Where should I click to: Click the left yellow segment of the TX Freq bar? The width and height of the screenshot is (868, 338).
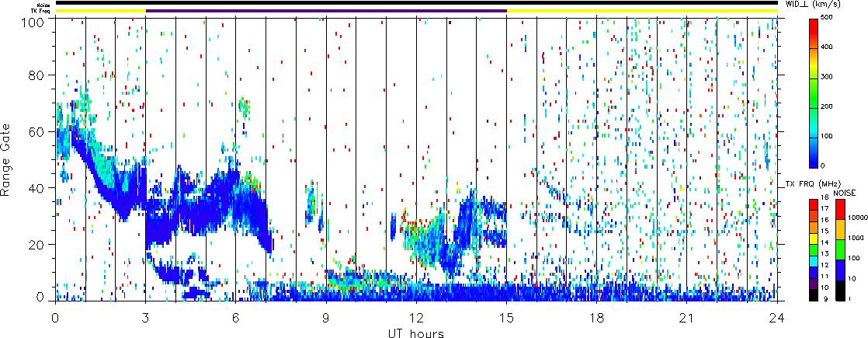pyautogui.click(x=100, y=11)
